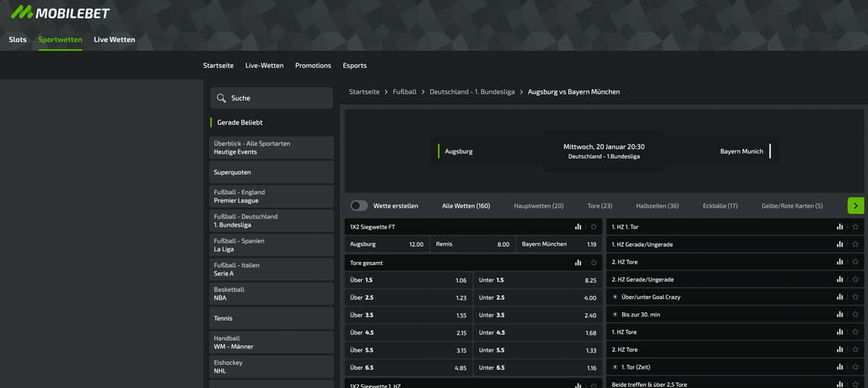Expand the 1. HZ 1. Tor market

click(734, 227)
